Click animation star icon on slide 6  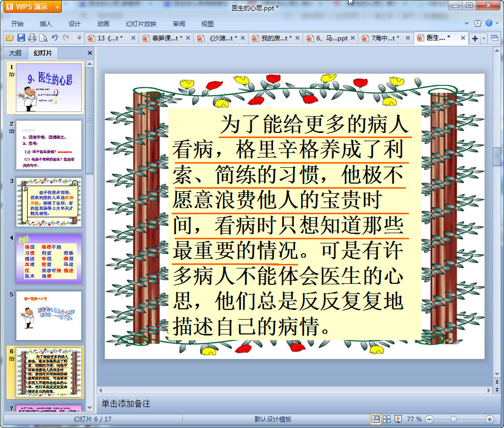pyautogui.click(x=12, y=359)
